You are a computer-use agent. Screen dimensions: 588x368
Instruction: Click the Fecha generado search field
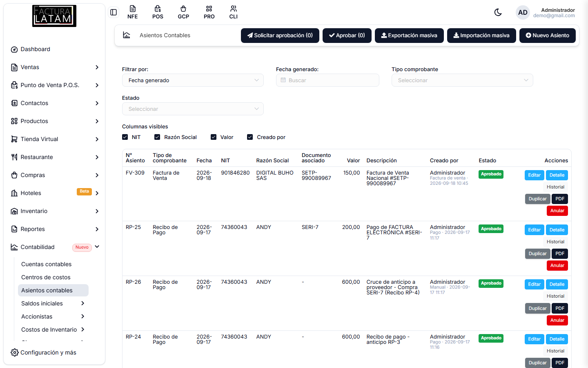point(327,80)
